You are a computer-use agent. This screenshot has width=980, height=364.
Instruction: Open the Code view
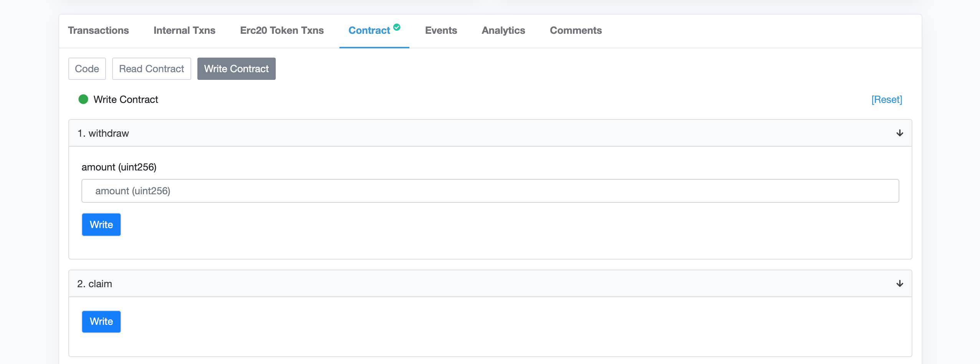tap(87, 69)
